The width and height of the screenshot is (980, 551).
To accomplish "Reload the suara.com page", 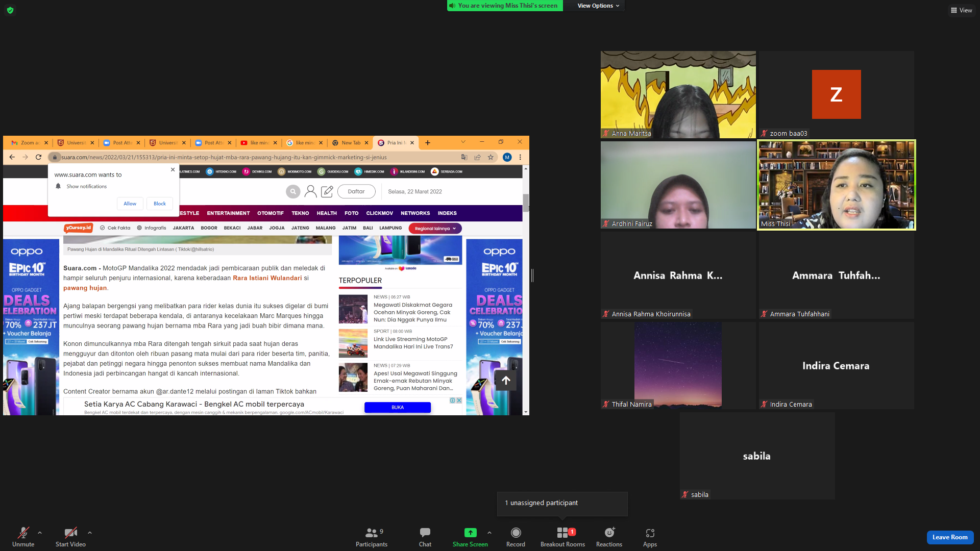I will click(x=38, y=157).
